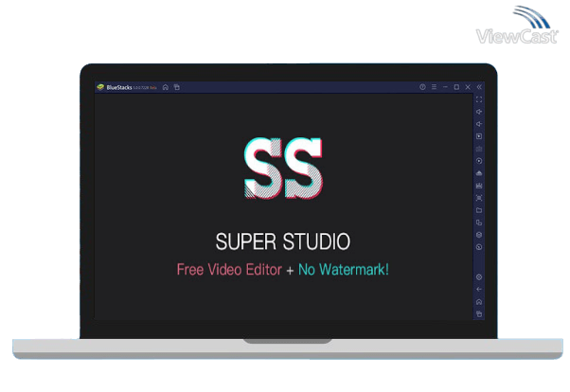Viewport: 570px width, 392px height.
Task: Open settings gear in sidebar
Action: click(479, 277)
